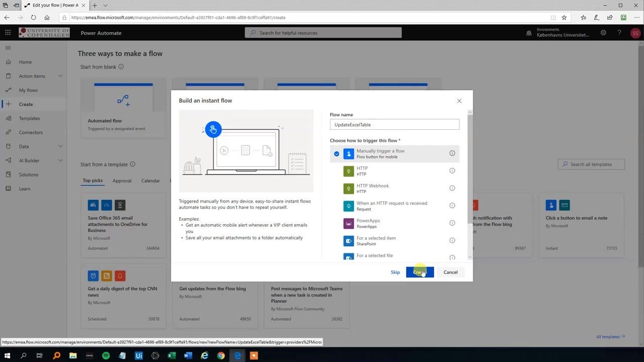The image size is (644, 362).
Task: Select For a selected item SharePoint trigger
Action: tap(394, 240)
